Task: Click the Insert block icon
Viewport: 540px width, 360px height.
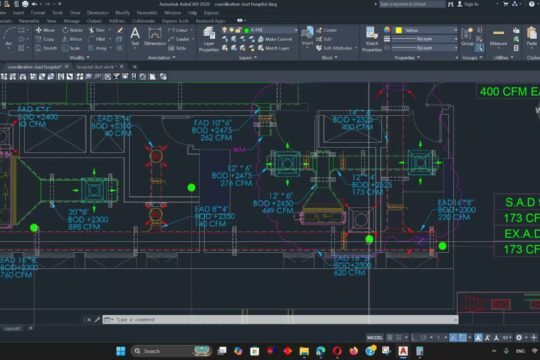Action: click(x=307, y=36)
